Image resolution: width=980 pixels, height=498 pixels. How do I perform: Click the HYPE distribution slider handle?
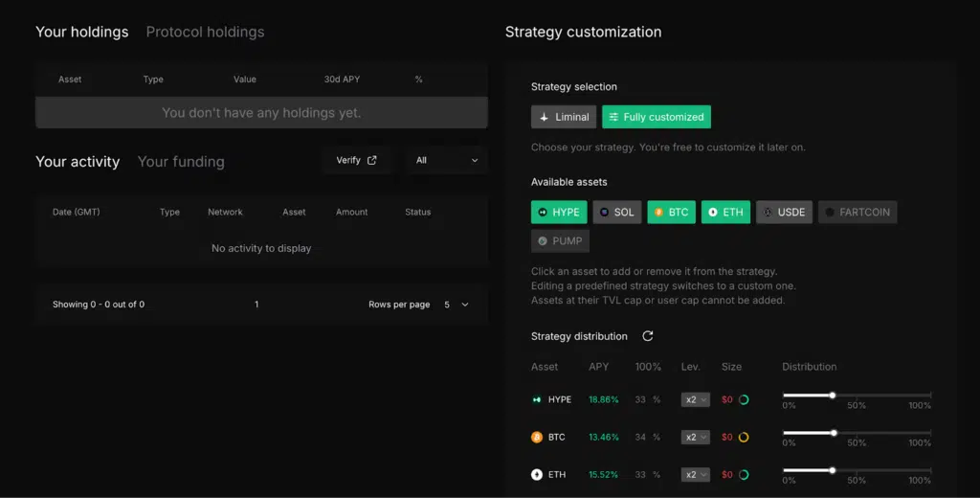833,395
